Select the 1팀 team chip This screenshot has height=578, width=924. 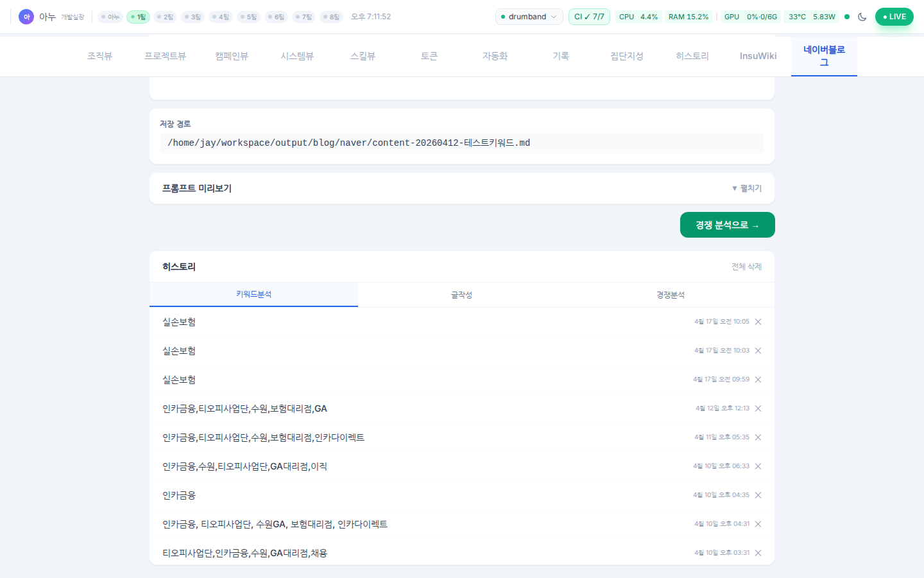point(138,17)
